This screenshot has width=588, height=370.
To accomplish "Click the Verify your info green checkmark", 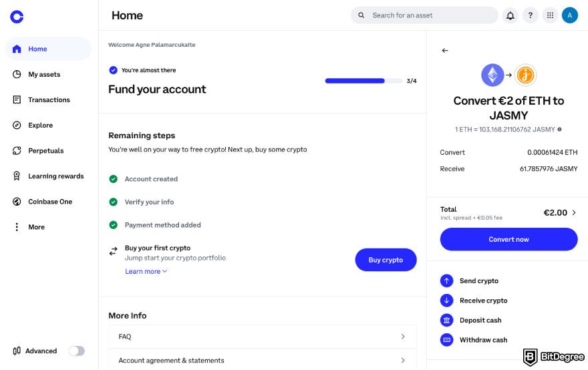I will pyautogui.click(x=113, y=202).
